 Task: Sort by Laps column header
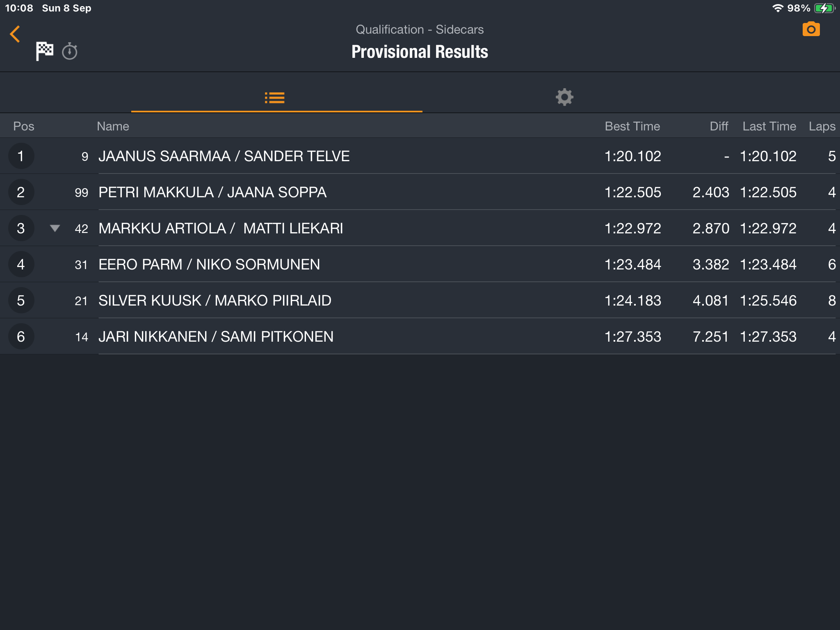822,126
